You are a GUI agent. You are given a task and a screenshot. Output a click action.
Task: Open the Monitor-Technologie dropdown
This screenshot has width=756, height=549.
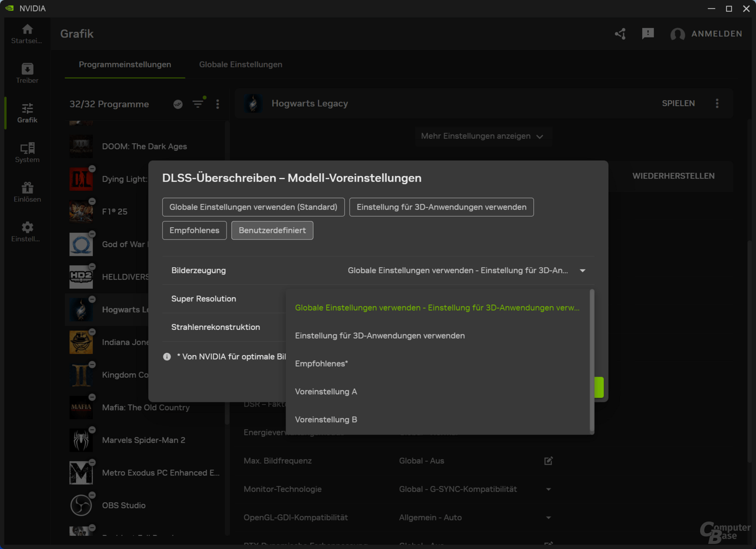pyautogui.click(x=548, y=489)
